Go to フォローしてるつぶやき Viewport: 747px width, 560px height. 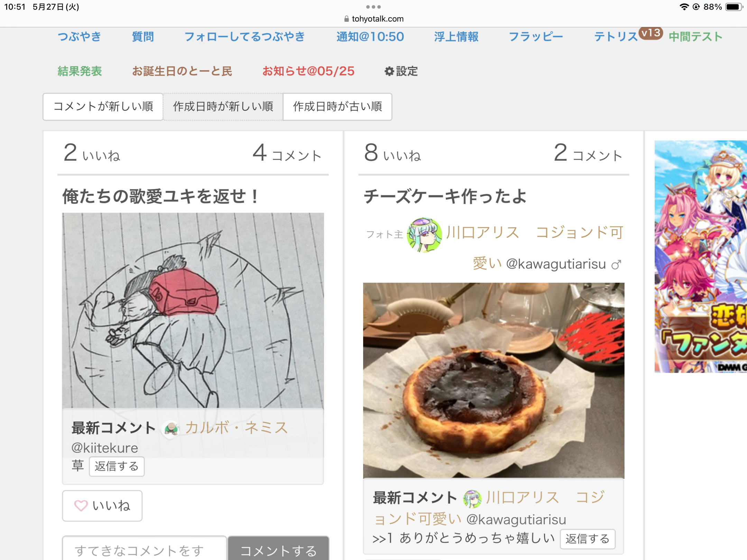pos(245,37)
